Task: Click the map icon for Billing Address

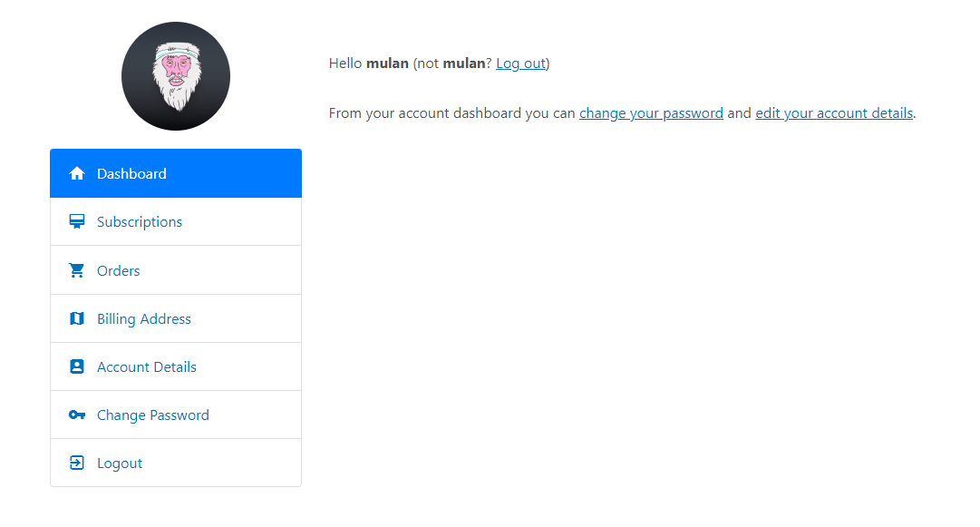Action: tap(77, 318)
